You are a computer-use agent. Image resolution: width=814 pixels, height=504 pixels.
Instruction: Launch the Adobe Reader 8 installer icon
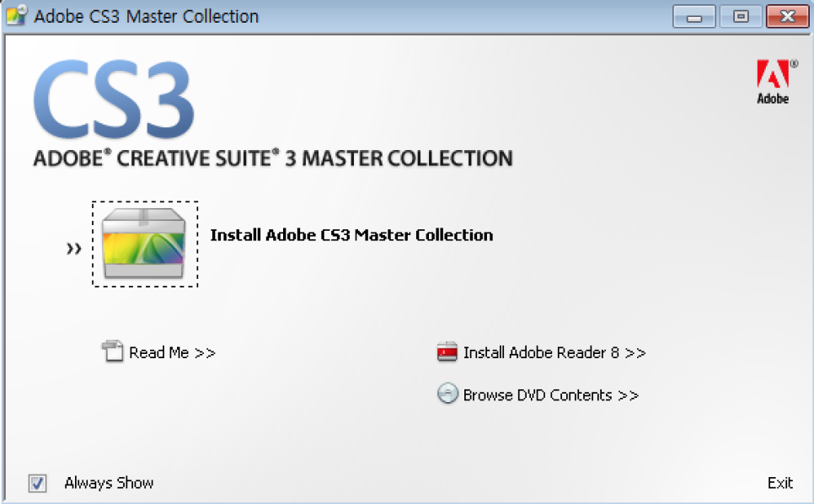[447, 351]
